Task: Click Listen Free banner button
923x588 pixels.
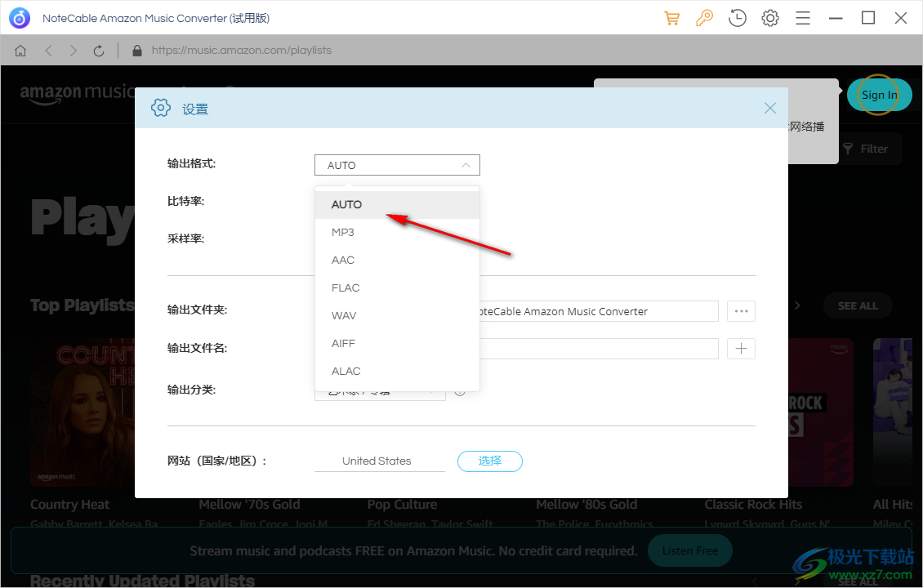Action: pyautogui.click(x=690, y=551)
